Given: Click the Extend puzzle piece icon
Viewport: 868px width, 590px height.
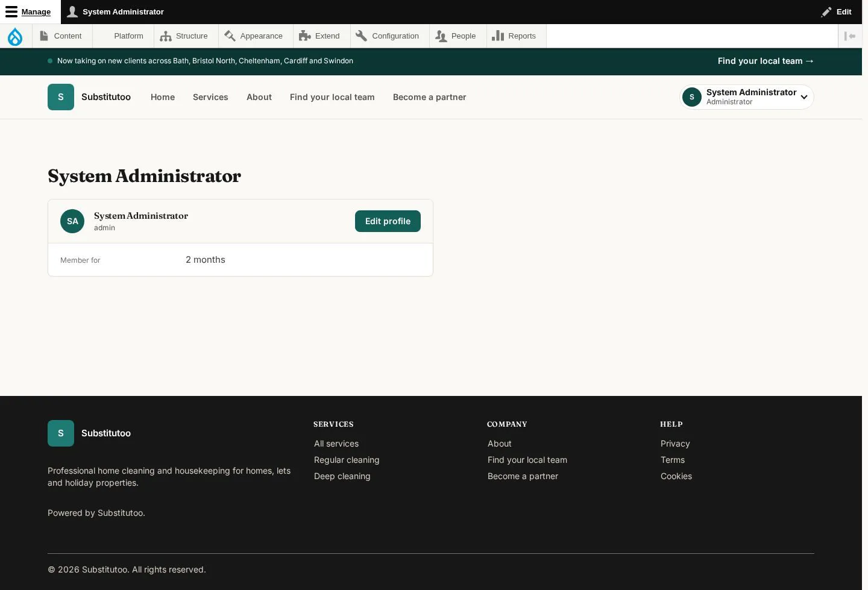Looking at the screenshot, I should click(x=305, y=36).
